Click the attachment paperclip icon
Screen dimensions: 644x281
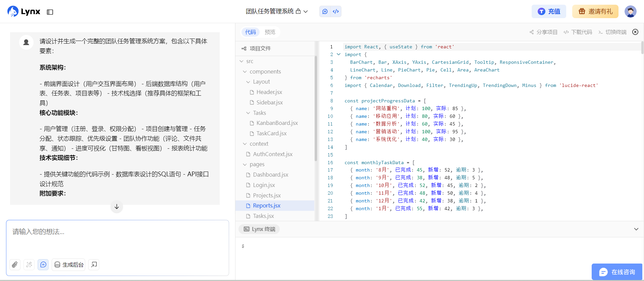click(15, 265)
